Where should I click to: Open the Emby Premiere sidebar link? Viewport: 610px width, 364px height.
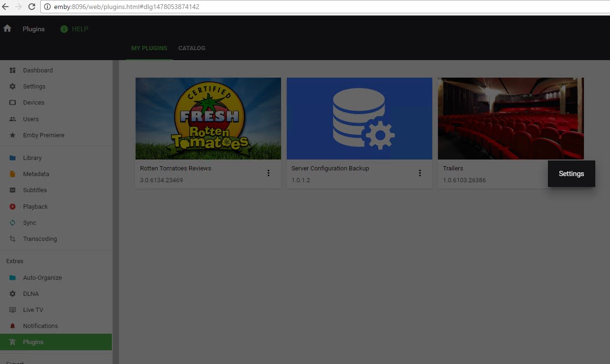tap(56, 135)
